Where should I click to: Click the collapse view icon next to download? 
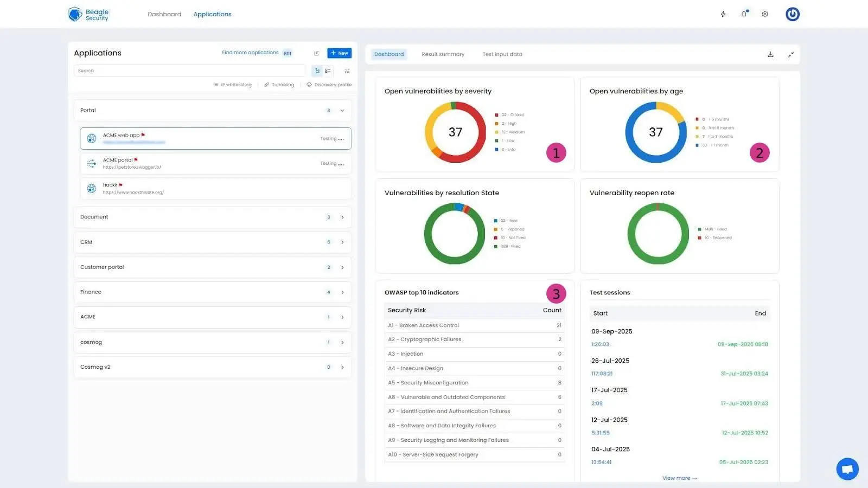click(x=790, y=54)
